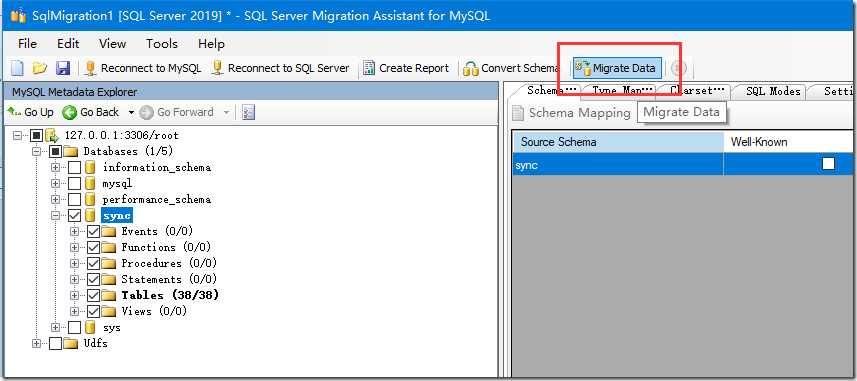The height and width of the screenshot is (381, 857).
Task: Switch to the SQL Modes tab
Action: coord(772,91)
